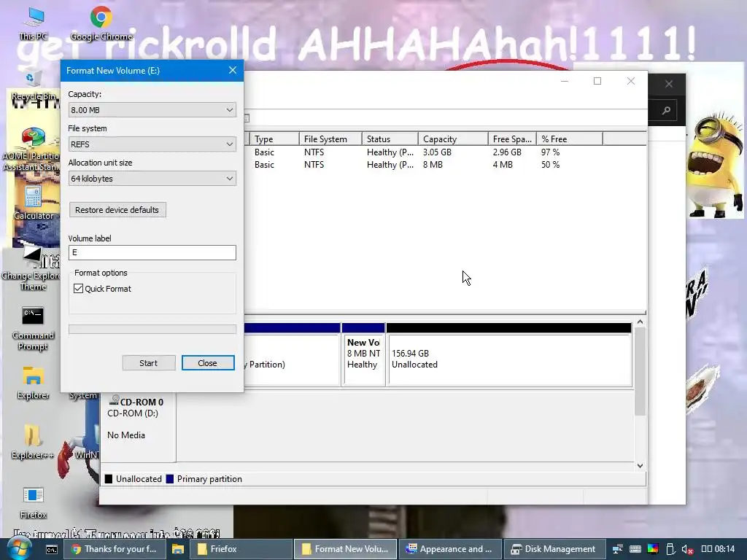The height and width of the screenshot is (560, 747).
Task: Click the Volume label text field
Action: tap(152, 253)
